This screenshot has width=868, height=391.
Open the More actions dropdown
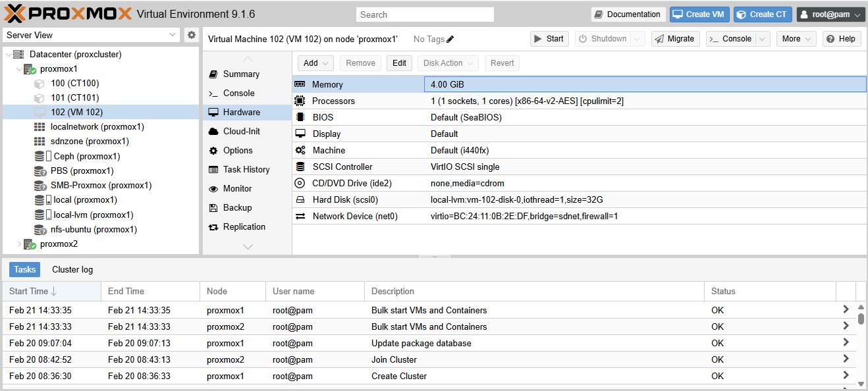pyautogui.click(x=796, y=39)
